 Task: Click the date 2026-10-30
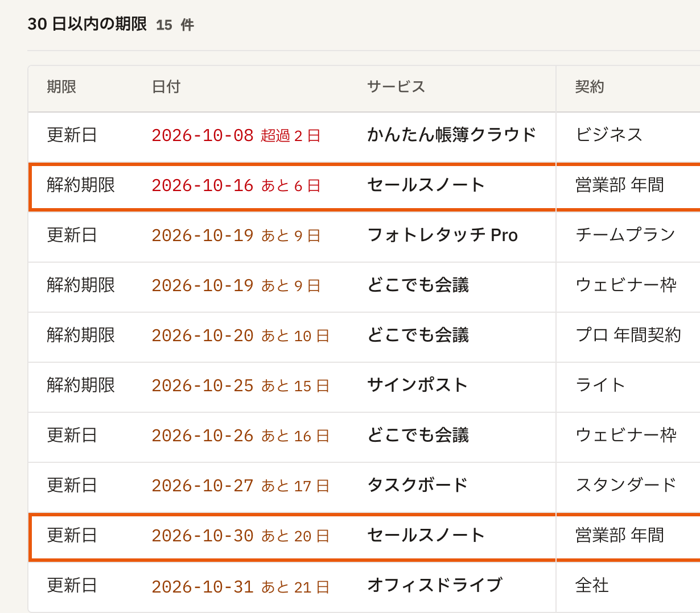203,536
